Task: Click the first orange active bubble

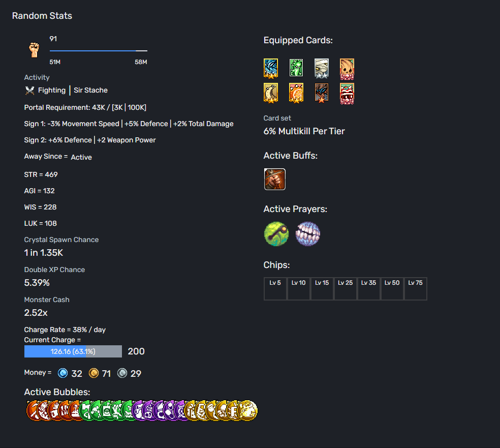Action: tap(33, 411)
